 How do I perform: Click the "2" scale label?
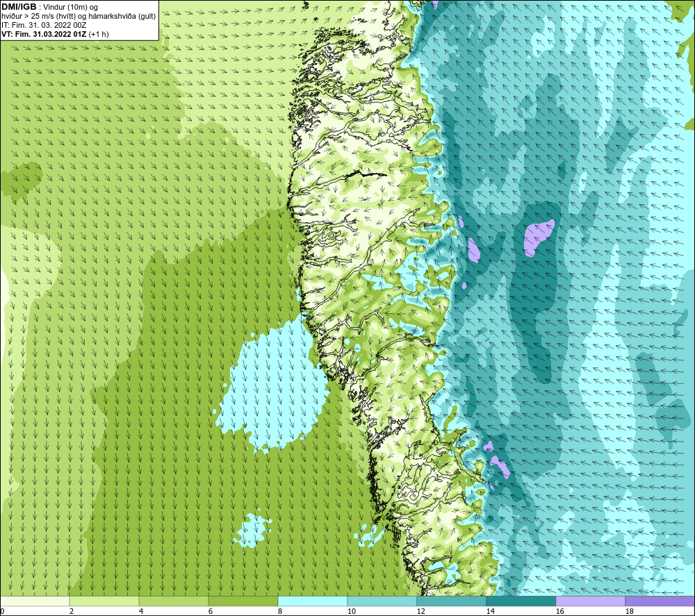pyautogui.click(x=72, y=611)
